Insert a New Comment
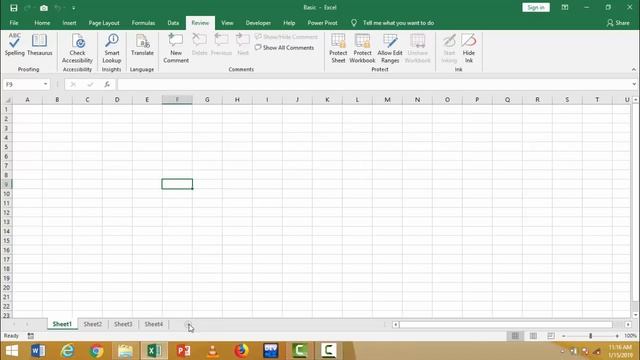The height and width of the screenshot is (360, 640). (176, 48)
